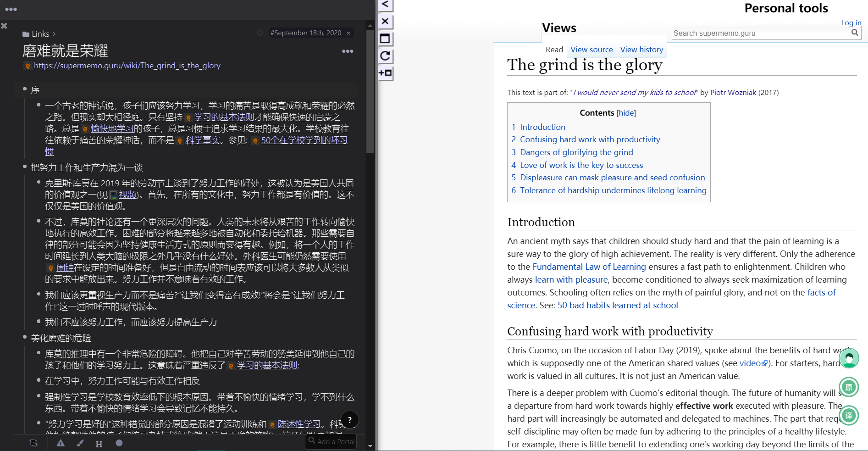
Task: Open the Fundamental Law of Learning link
Action: pyautogui.click(x=589, y=267)
